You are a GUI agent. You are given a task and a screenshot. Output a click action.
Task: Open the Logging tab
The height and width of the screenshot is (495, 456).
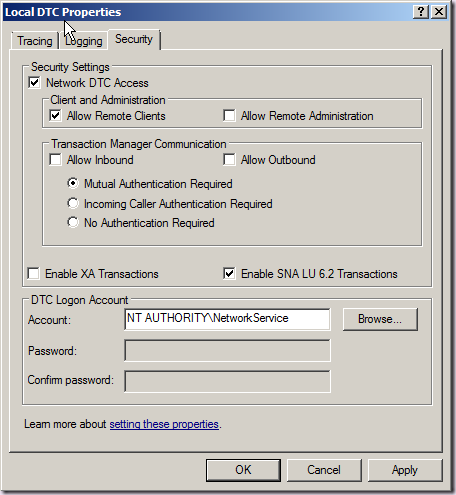[84, 41]
